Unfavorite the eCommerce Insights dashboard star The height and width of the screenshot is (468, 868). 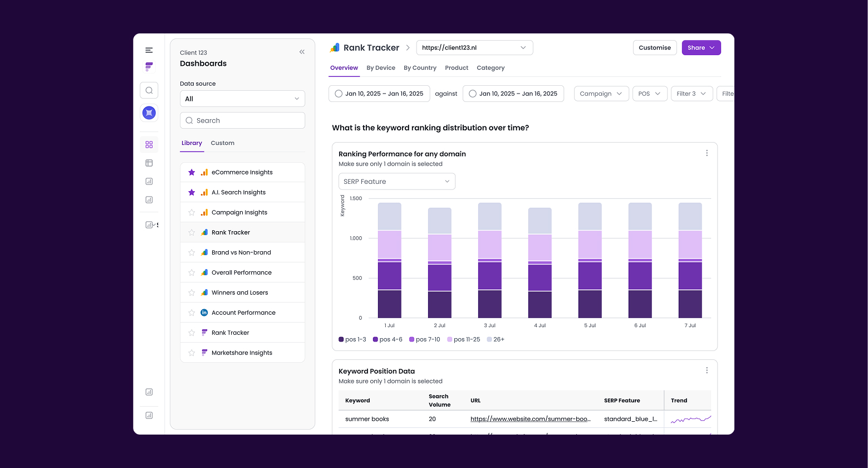tap(192, 172)
